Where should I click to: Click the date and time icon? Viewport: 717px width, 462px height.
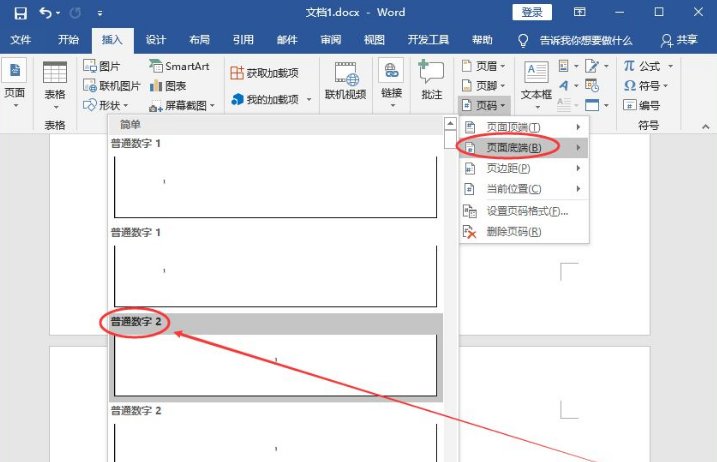592,86
